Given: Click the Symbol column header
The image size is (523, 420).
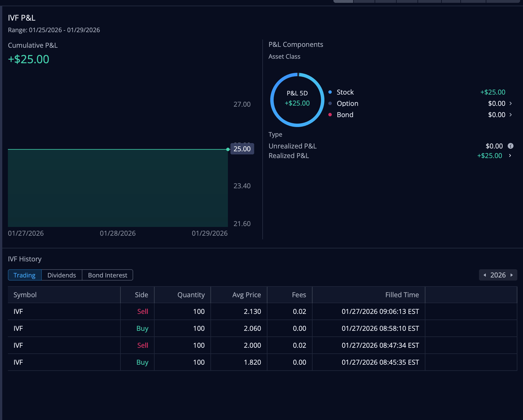Looking at the screenshot, I should click(25, 295).
